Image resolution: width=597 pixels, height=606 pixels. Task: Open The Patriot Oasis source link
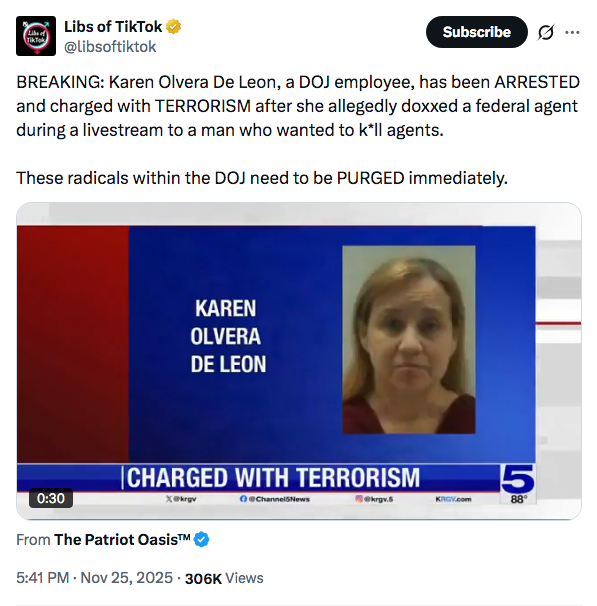(x=122, y=540)
